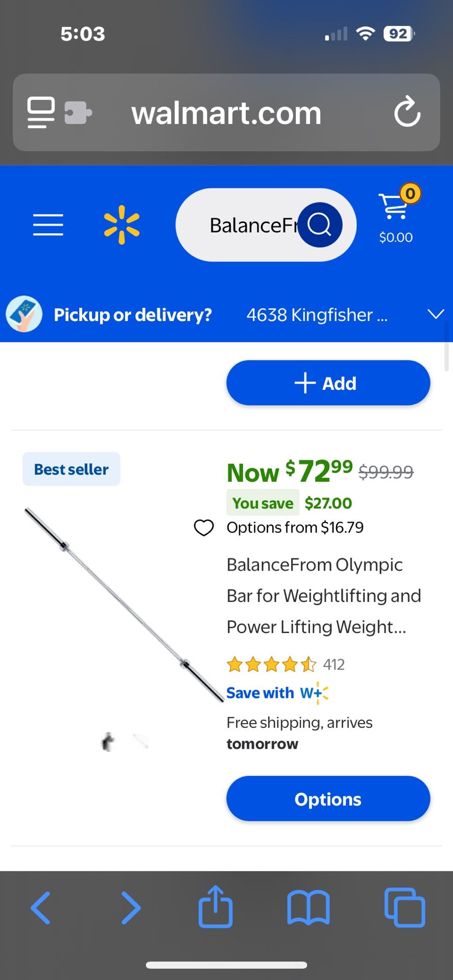Reload the walmart.com page

point(407,112)
